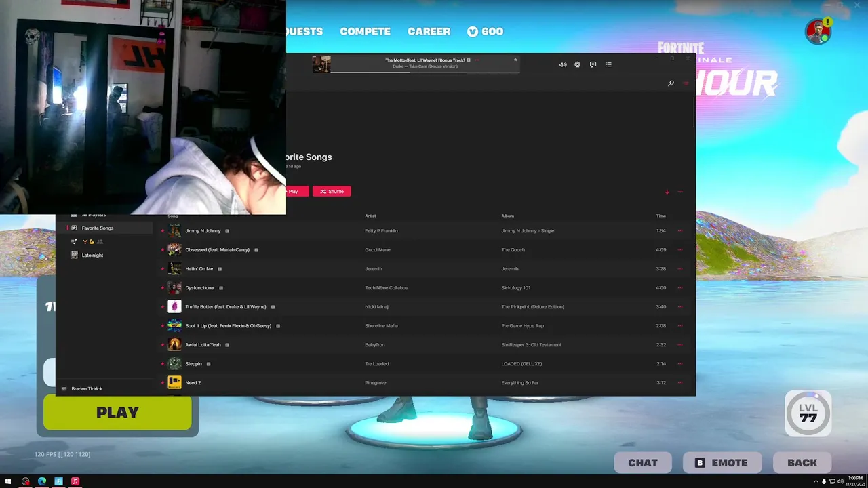Open the LVL 77 battle pass badge
Image resolution: width=868 pixels, height=488 pixels.
[808, 413]
